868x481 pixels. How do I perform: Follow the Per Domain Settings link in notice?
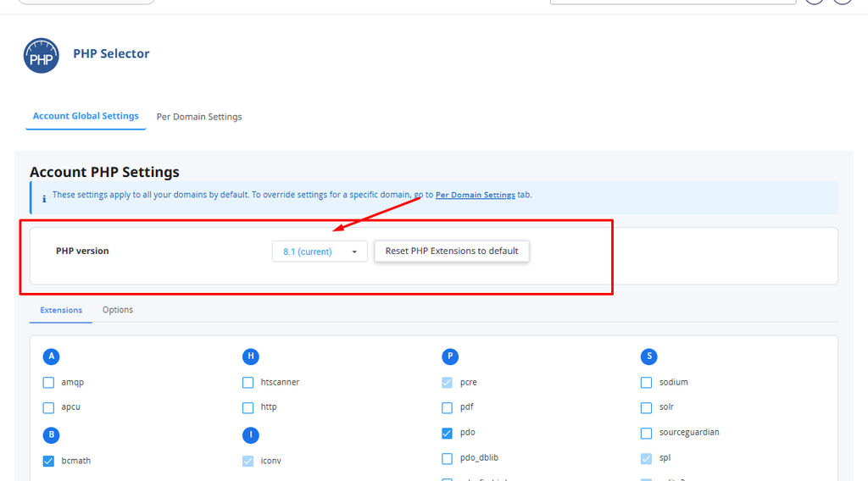pos(475,195)
